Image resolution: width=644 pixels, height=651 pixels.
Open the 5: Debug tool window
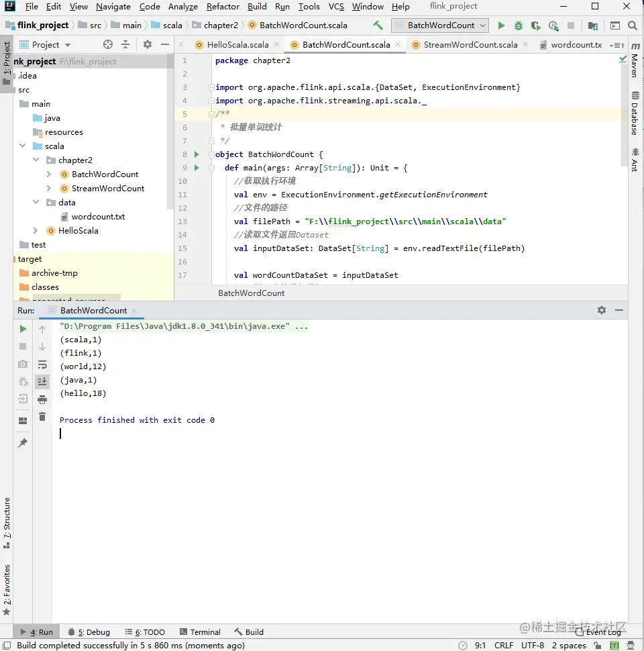point(89,632)
